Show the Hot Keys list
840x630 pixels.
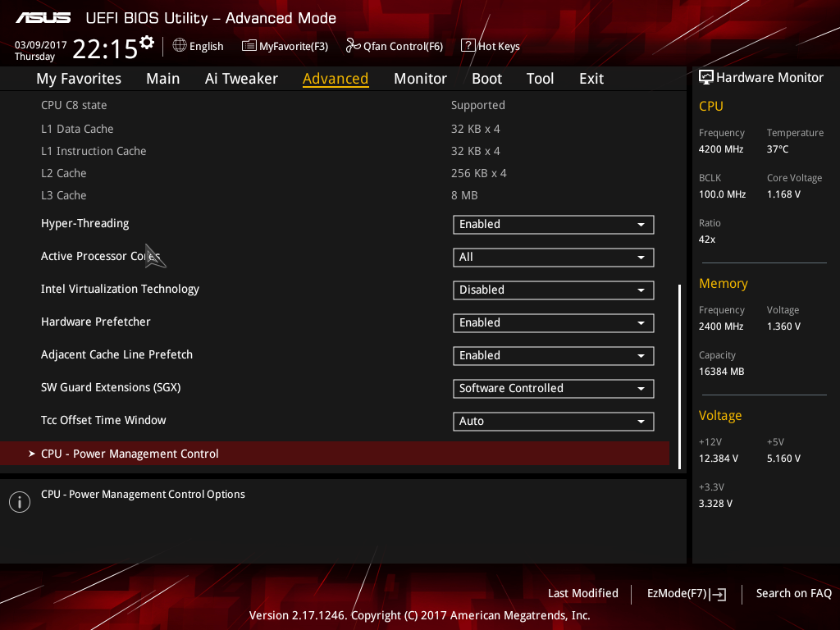coord(491,46)
